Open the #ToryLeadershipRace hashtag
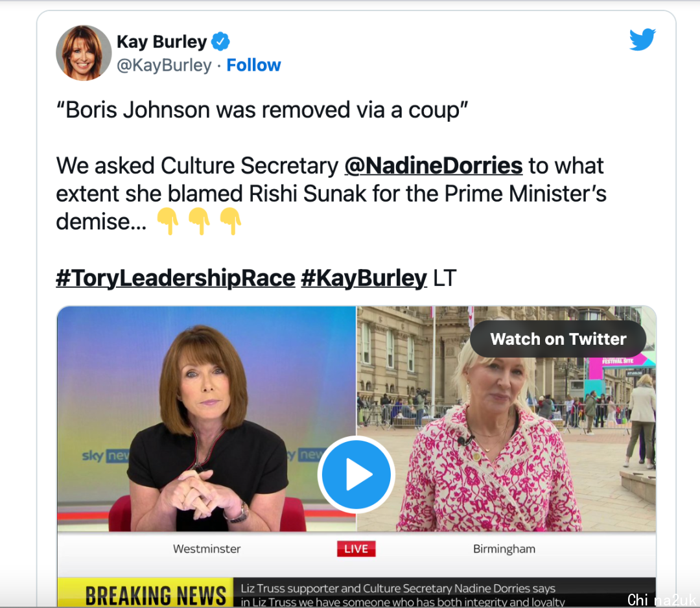The image size is (700, 608). [x=176, y=278]
